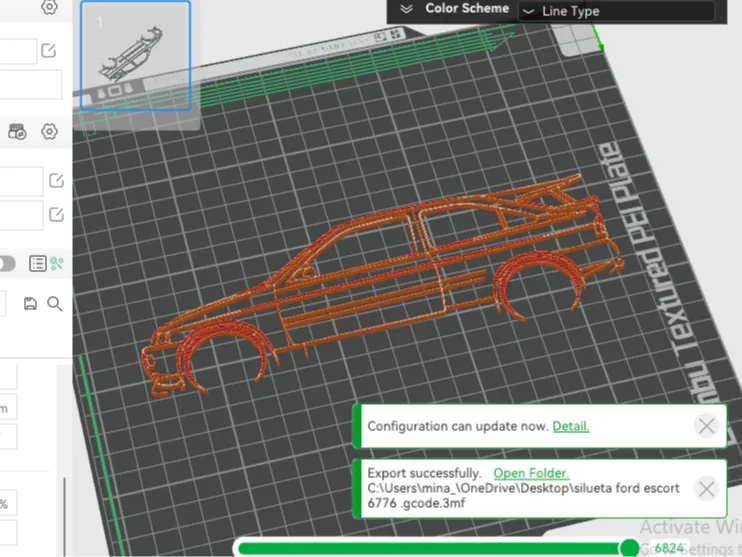This screenshot has height=557, width=742.
Task: Click the cut-off field showing m unit
Action: [9, 407]
